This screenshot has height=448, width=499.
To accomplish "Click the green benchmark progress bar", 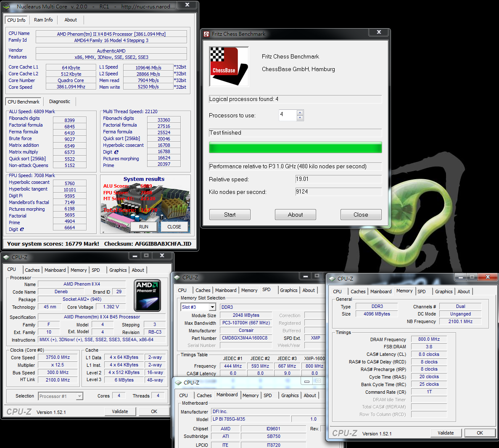I will pyautogui.click(x=296, y=147).
